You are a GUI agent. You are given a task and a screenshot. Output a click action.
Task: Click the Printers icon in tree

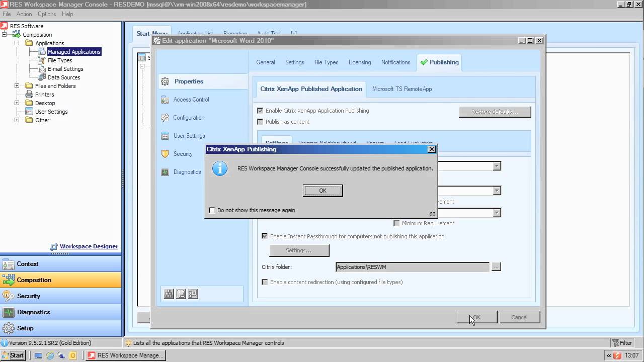click(29, 95)
